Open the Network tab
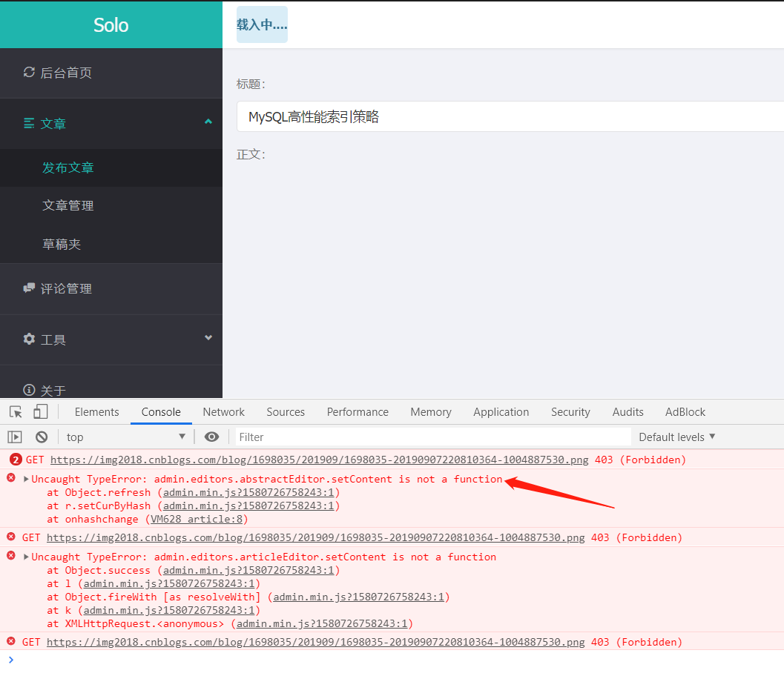This screenshot has width=784, height=696. (x=223, y=411)
